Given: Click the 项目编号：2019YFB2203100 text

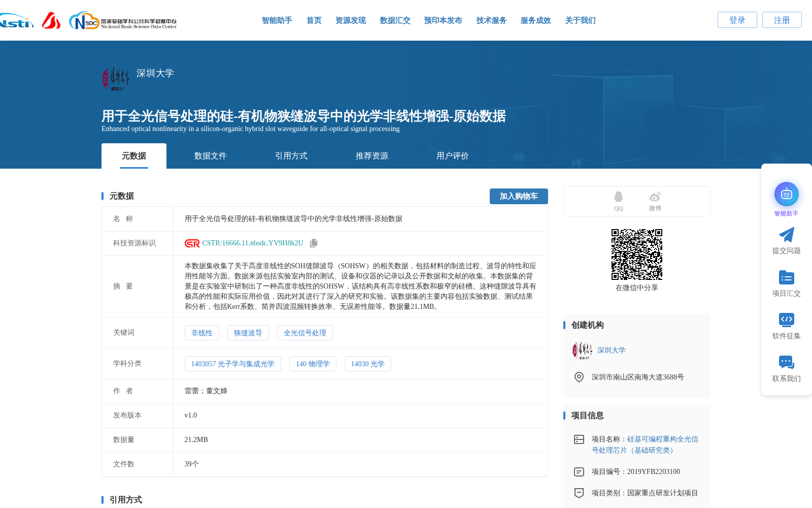Looking at the screenshot, I should pos(636,472).
